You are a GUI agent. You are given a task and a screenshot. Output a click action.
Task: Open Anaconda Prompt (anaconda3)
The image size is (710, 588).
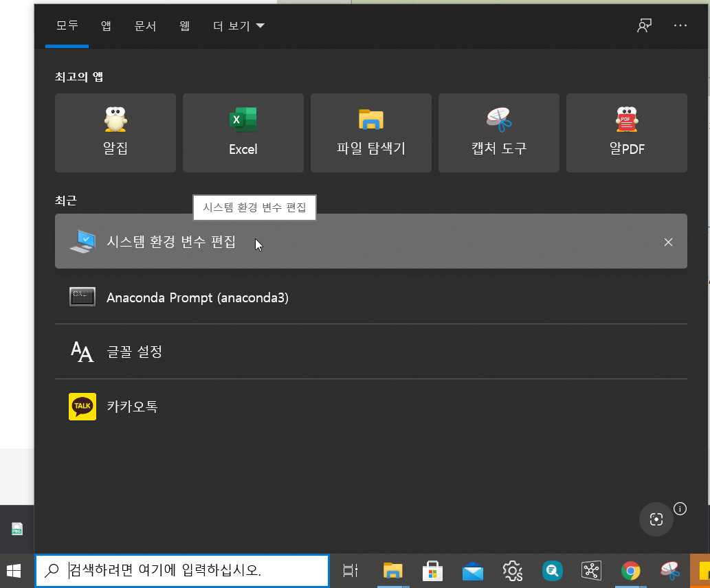[x=371, y=297]
